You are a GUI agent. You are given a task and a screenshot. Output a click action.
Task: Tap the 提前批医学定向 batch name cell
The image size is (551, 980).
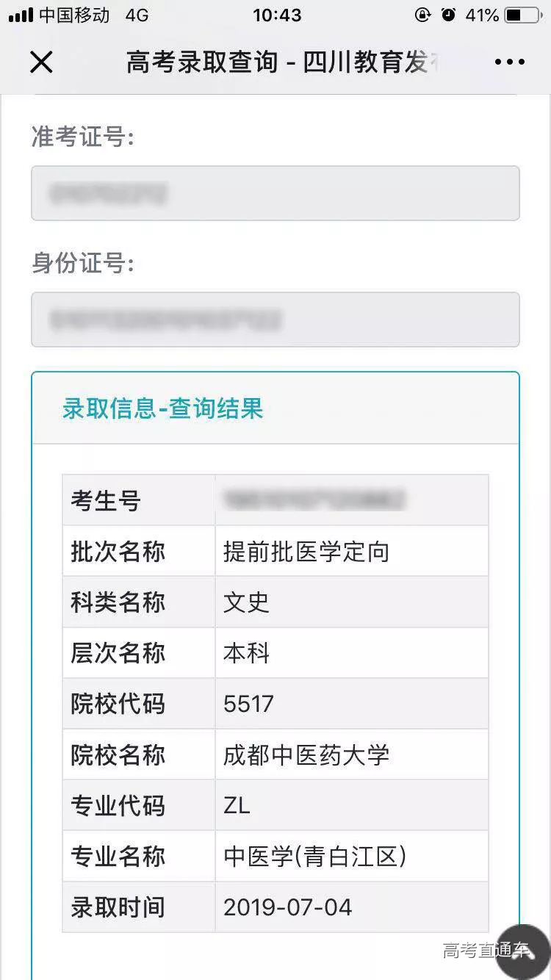coord(351,552)
